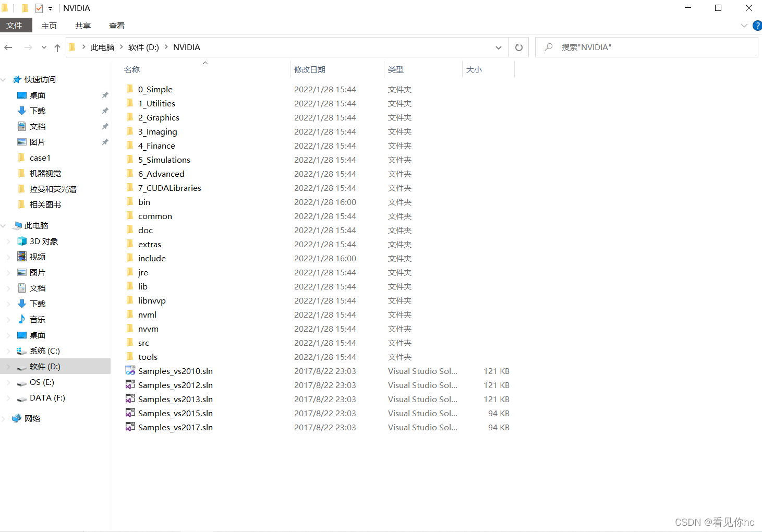Screen dimensions: 762x532
Task: Go up one folder level
Action: 57,47
